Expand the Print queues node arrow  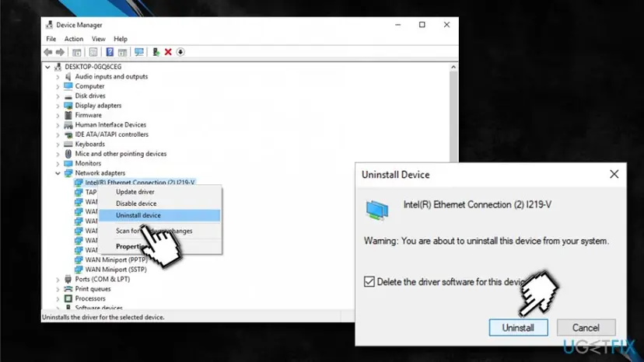coord(58,289)
